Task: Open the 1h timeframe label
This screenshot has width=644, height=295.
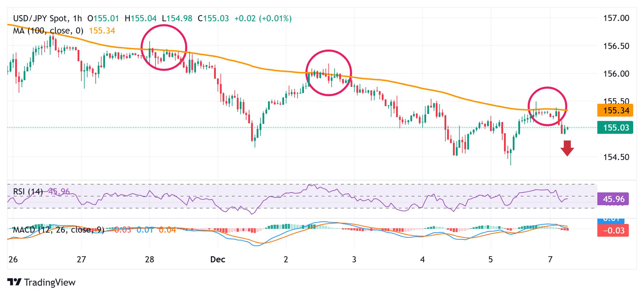Action: point(78,19)
